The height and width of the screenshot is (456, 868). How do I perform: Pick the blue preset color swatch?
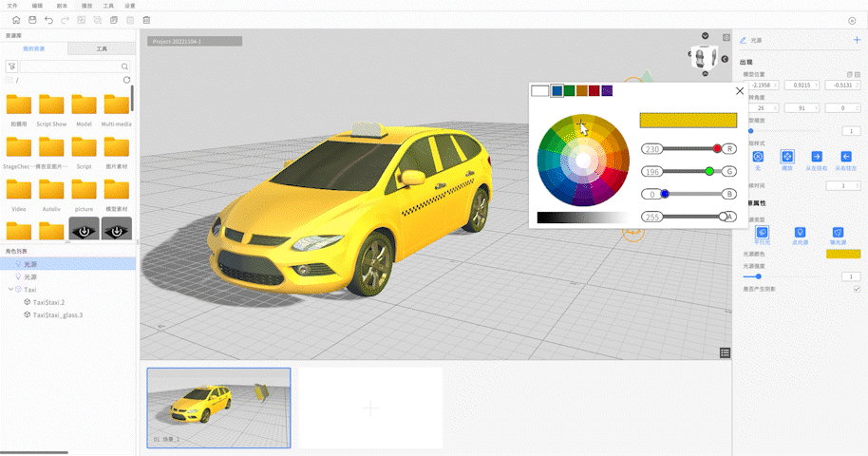pyautogui.click(x=557, y=91)
